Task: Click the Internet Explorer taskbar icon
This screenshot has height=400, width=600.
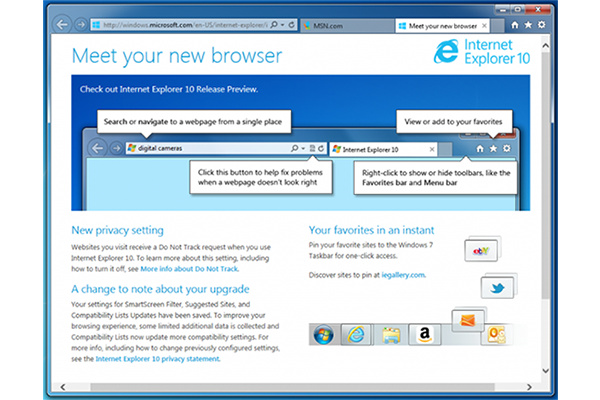Action: click(356, 335)
